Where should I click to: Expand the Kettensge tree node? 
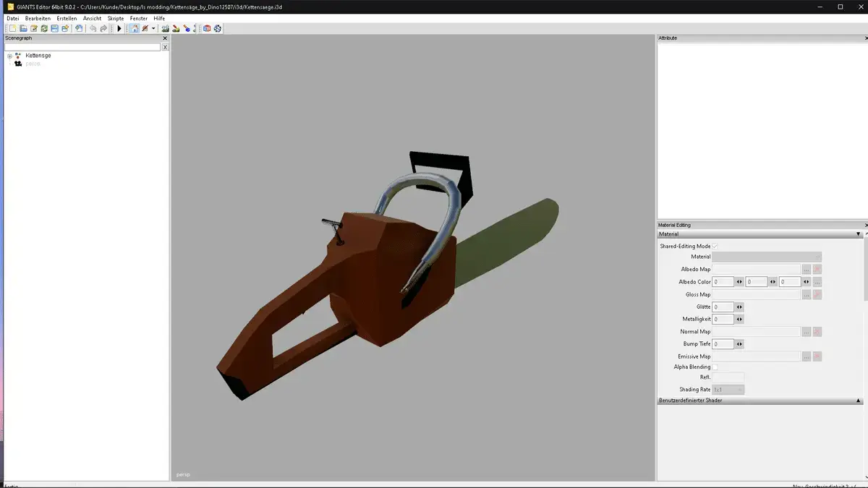click(x=10, y=56)
